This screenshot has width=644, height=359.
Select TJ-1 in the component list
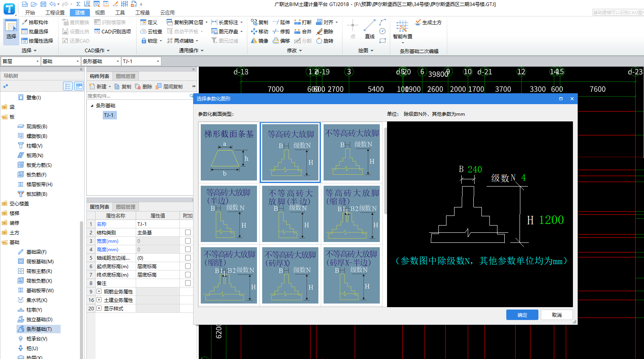point(109,115)
